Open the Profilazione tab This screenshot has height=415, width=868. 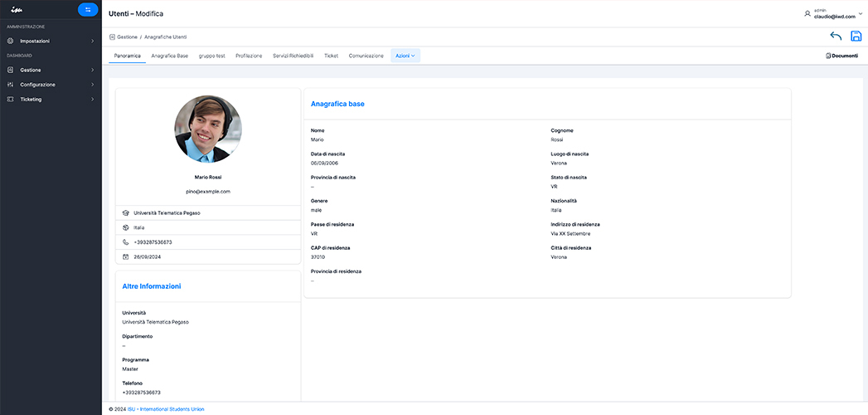point(249,56)
